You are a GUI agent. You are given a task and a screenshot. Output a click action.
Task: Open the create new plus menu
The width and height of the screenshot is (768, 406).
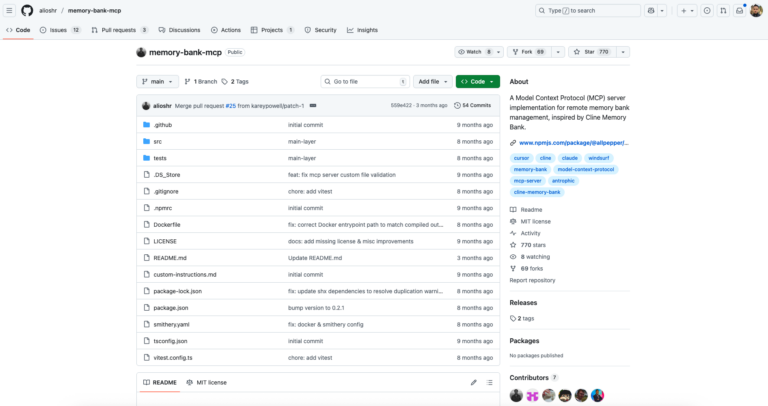click(x=687, y=10)
